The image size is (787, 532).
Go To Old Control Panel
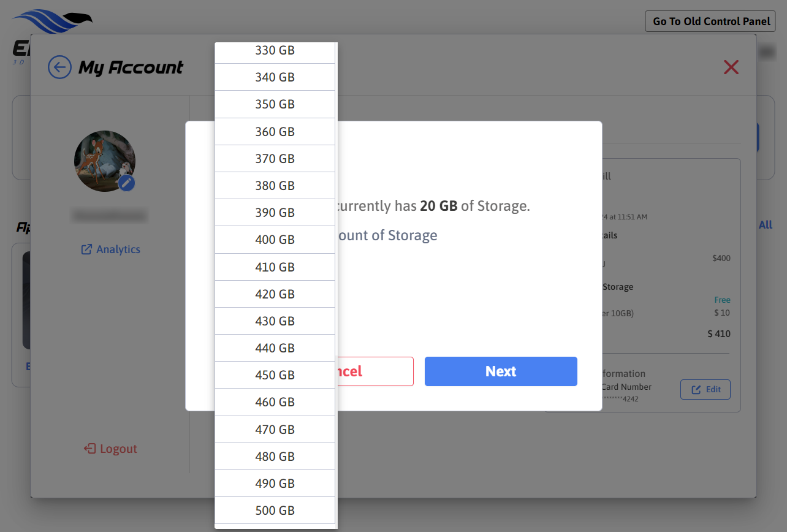click(x=710, y=21)
